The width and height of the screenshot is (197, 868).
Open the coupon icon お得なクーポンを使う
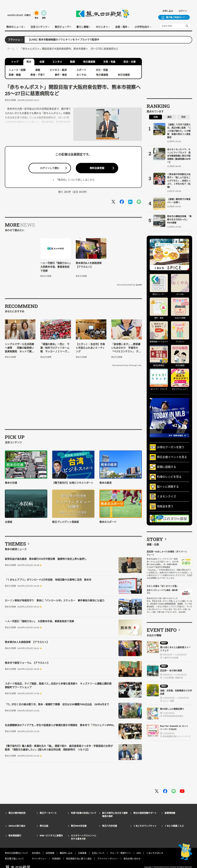tap(153, 447)
